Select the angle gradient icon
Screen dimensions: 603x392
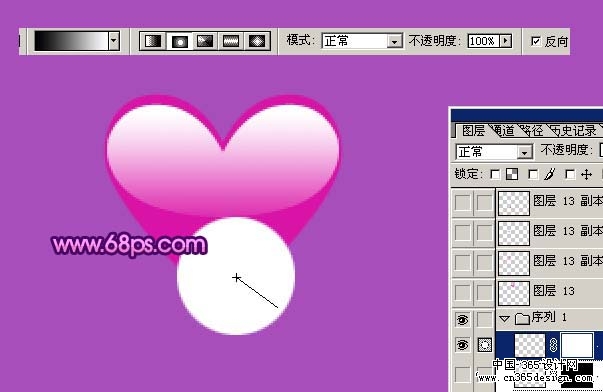coord(205,41)
